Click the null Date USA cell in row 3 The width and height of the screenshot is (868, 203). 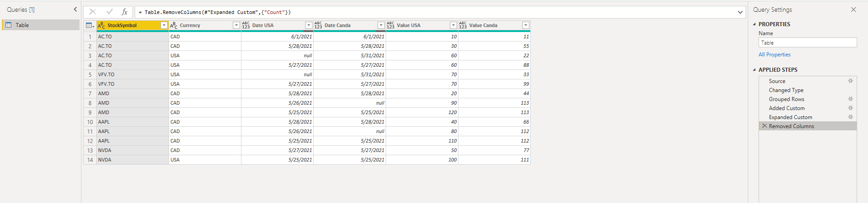tap(277, 55)
